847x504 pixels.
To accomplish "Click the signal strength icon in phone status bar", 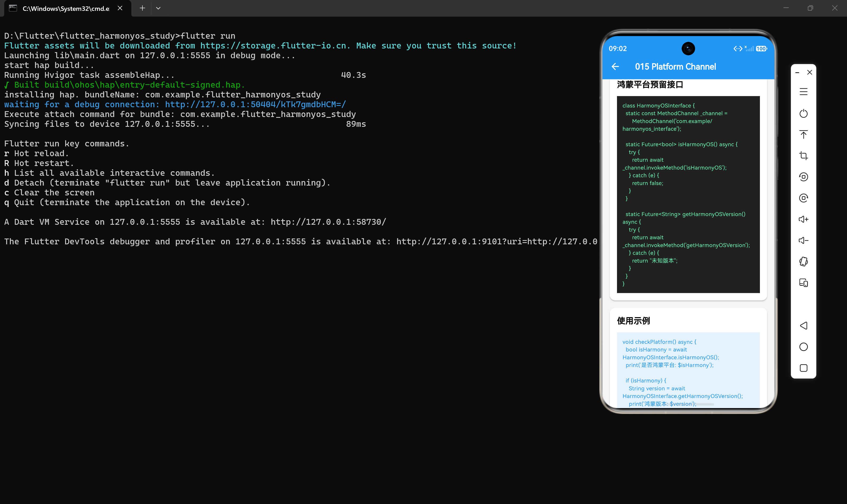I will [x=749, y=48].
